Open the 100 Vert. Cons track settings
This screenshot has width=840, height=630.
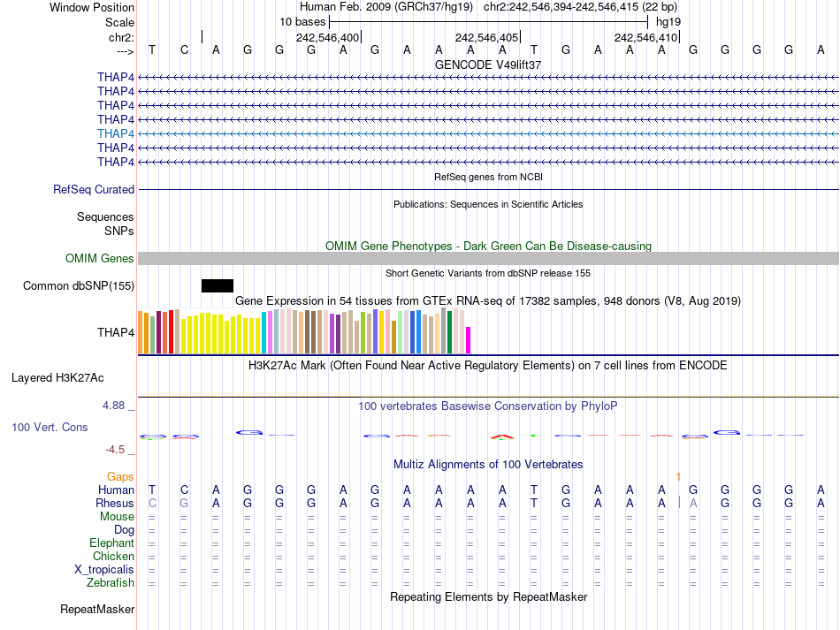click(50, 427)
